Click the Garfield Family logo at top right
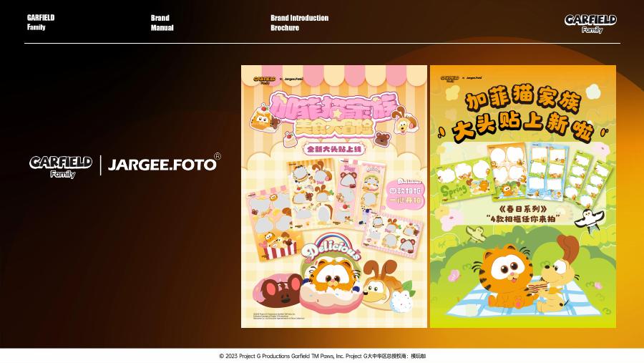This screenshot has width=644, height=363. pos(590,24)
